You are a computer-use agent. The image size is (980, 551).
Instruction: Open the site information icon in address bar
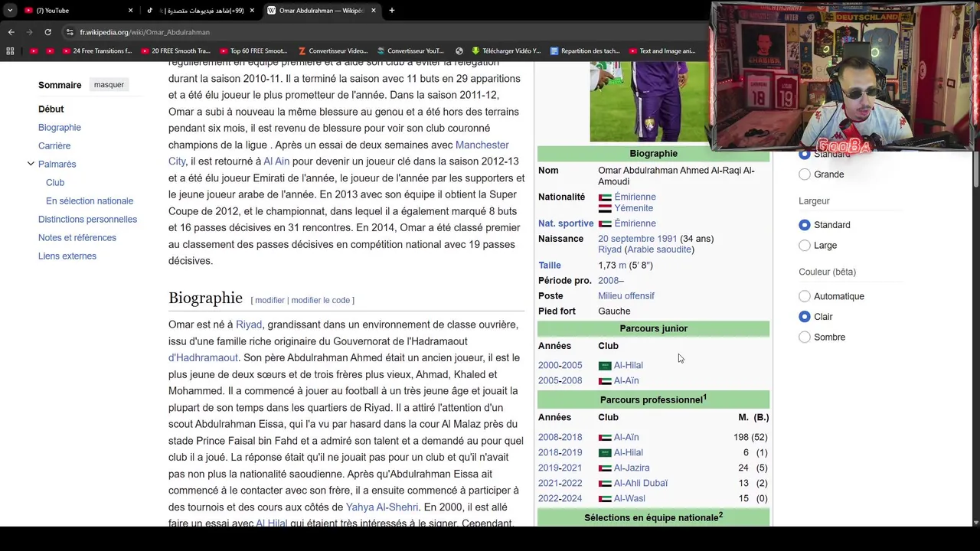[x=70, y=32]
